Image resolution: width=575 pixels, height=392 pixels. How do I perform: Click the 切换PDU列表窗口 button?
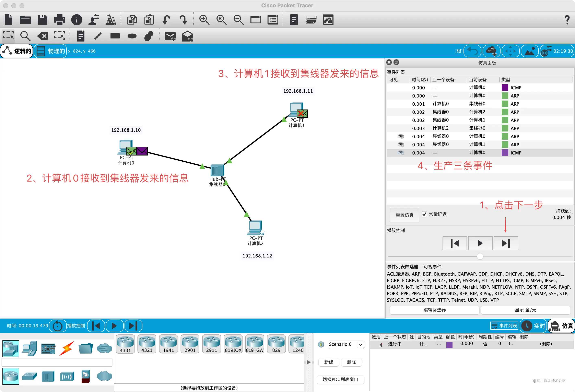(340, 379)
